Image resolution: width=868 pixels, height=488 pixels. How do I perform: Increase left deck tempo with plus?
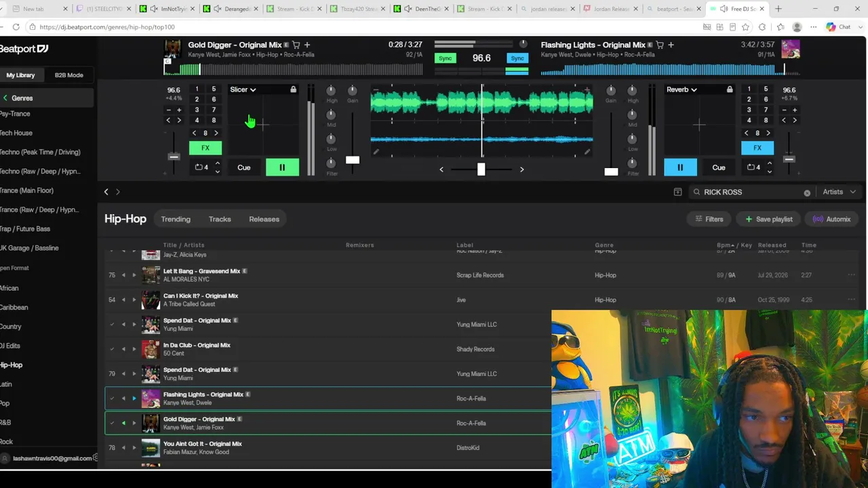tap(179, 110)
